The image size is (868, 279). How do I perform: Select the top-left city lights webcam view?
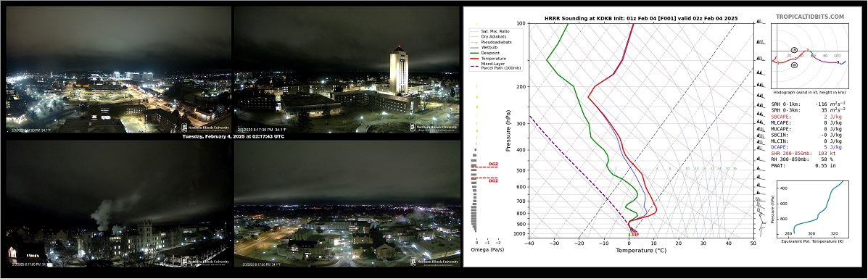[118, 69]
